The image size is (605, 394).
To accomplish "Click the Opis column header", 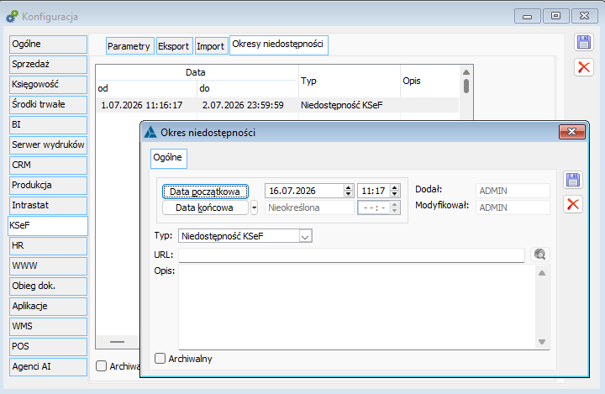I will click(x=429, y=81).
